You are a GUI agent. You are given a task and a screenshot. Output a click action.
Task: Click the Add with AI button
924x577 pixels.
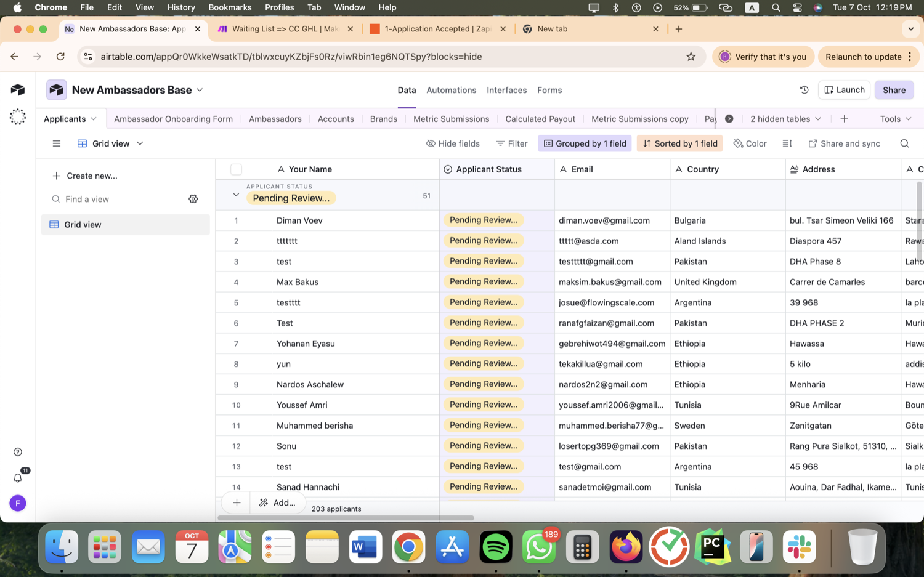coord(278,502)
